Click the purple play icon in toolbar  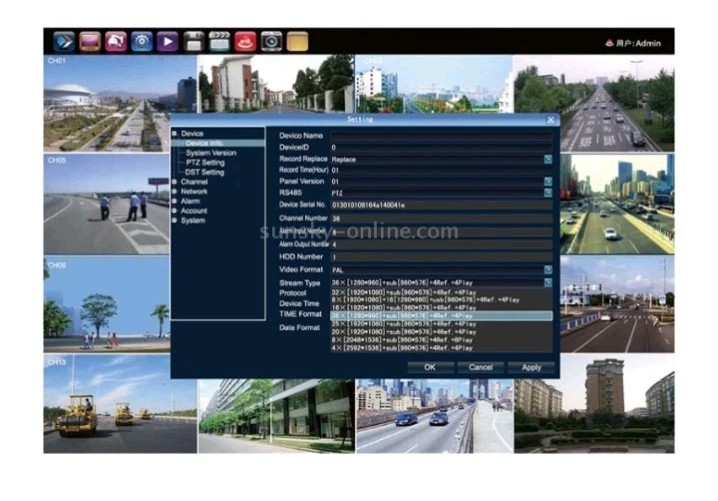click(x=168, y=42)
